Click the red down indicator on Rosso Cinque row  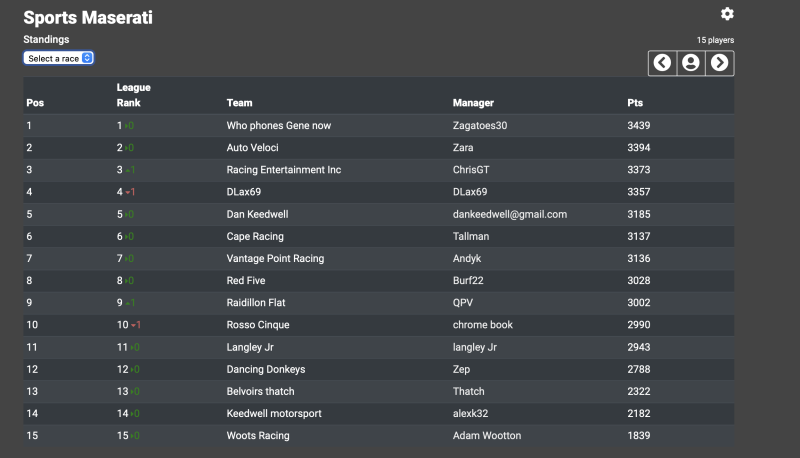[133, 325]
